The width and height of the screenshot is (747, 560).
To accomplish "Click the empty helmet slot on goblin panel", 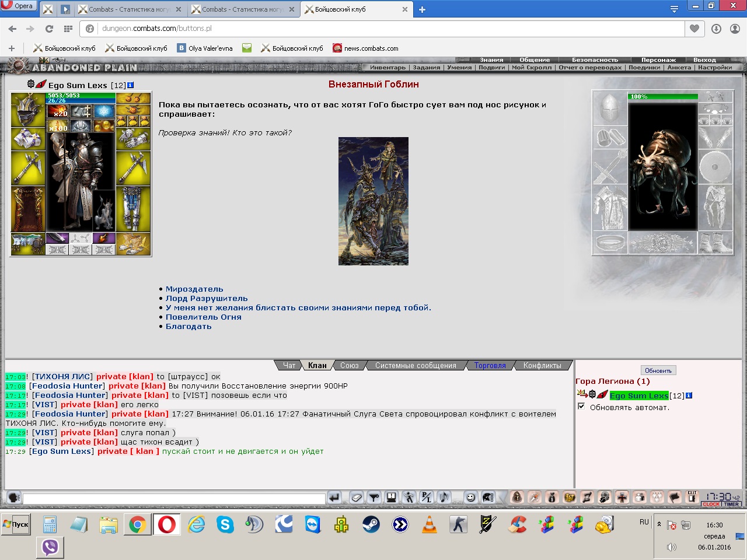I will coord(609,108).
